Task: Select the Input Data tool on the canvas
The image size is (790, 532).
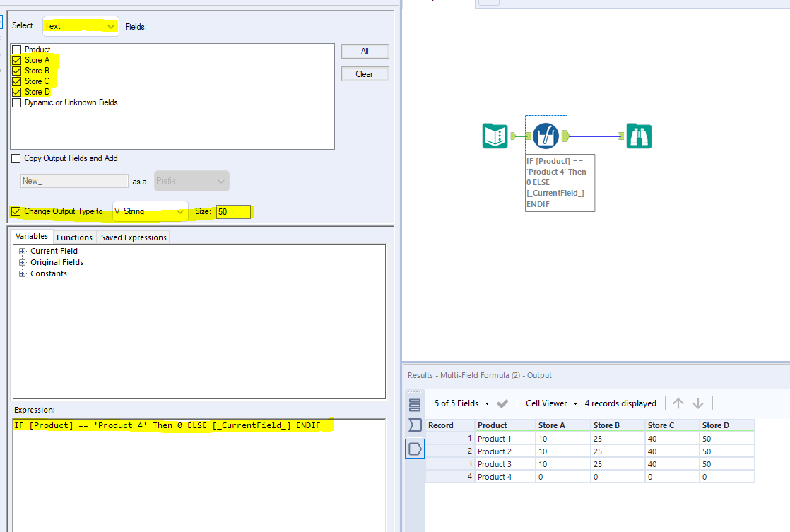Action: coord(495,136)
